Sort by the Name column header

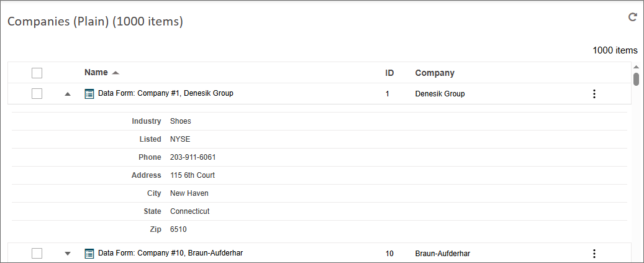coord(96,73)
